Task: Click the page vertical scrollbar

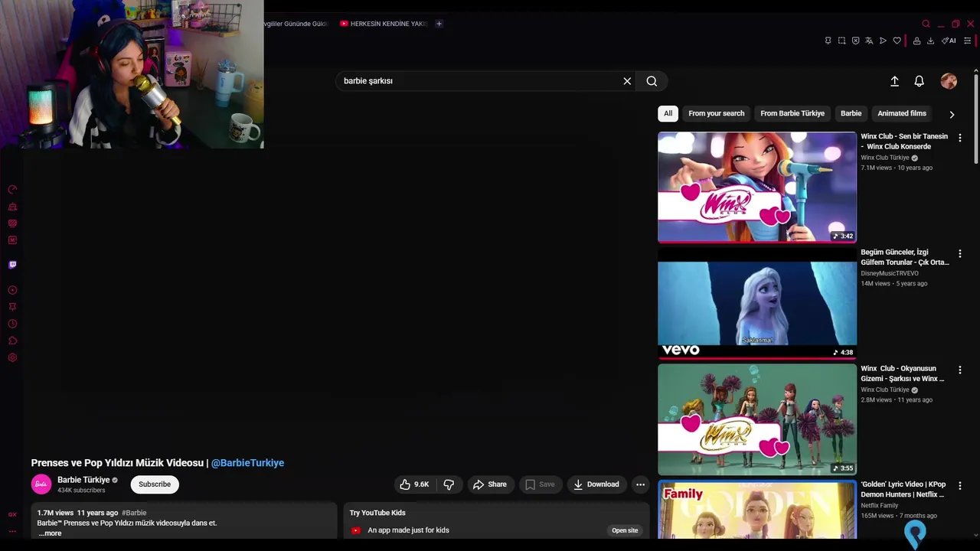Action: (975, 118)
